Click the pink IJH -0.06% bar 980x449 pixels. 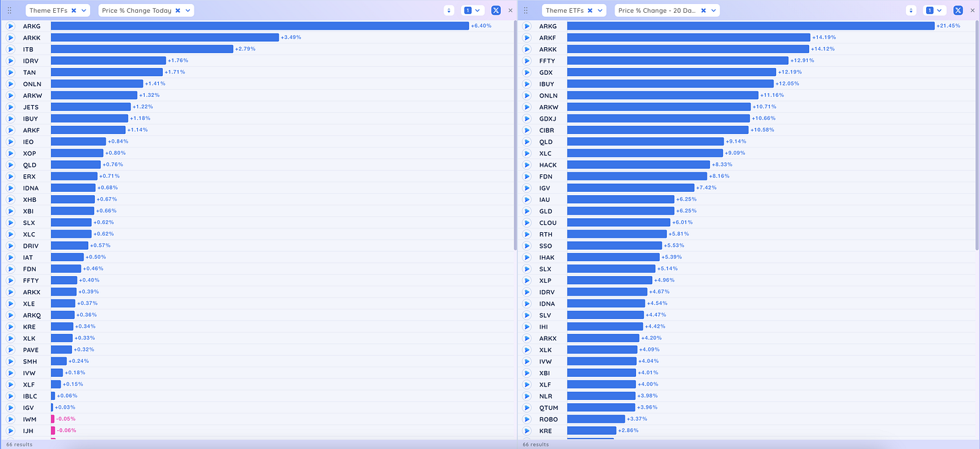point(53,431)
